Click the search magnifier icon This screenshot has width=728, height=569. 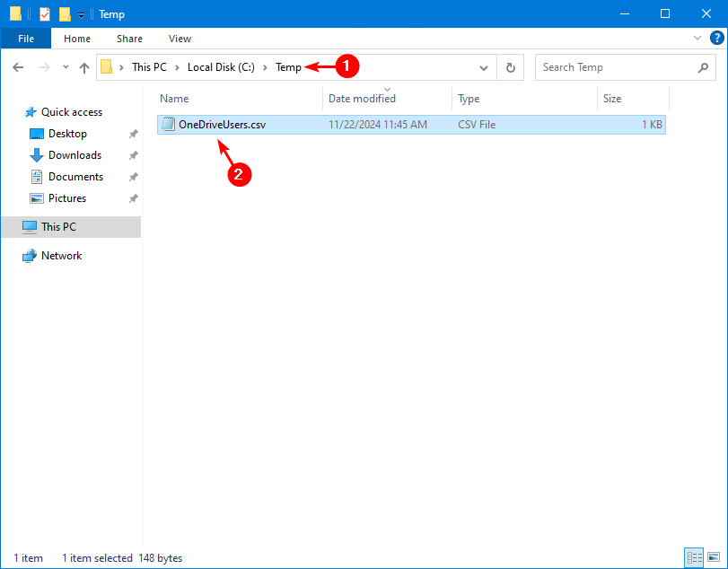coord(703,67)
